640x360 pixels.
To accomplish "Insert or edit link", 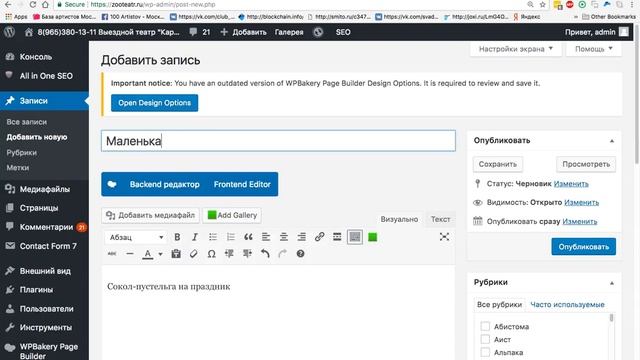I will click(x=319, y=237).
